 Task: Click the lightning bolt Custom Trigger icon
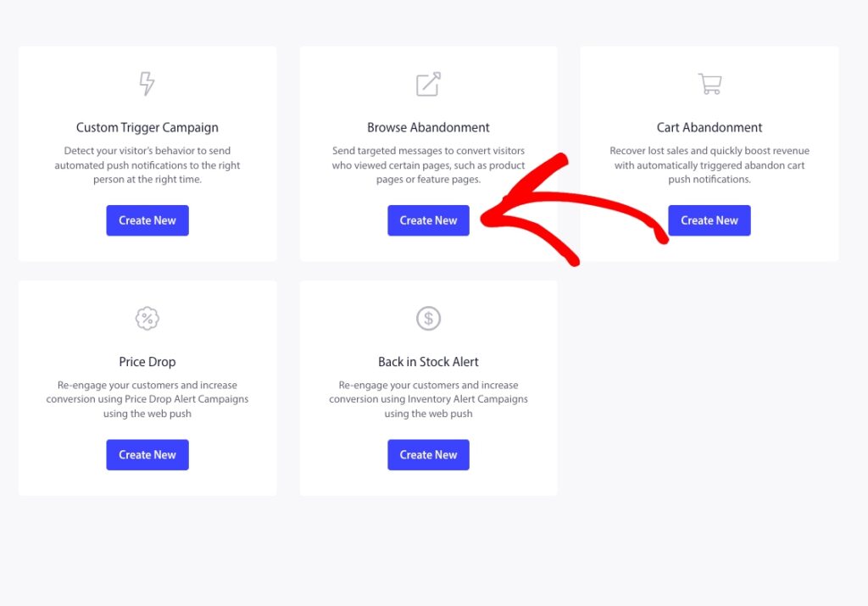[x=147, y=84]
